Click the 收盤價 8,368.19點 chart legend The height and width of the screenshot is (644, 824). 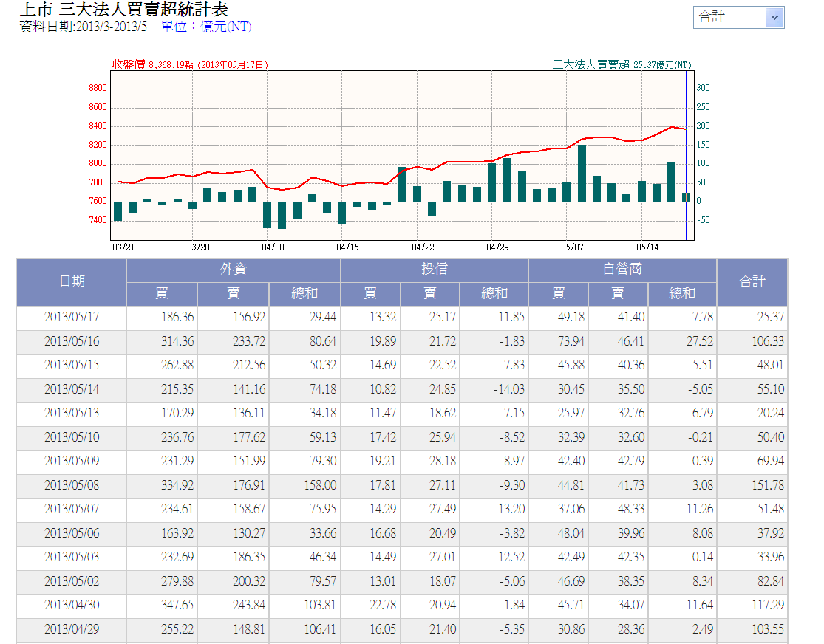[190, 64]
